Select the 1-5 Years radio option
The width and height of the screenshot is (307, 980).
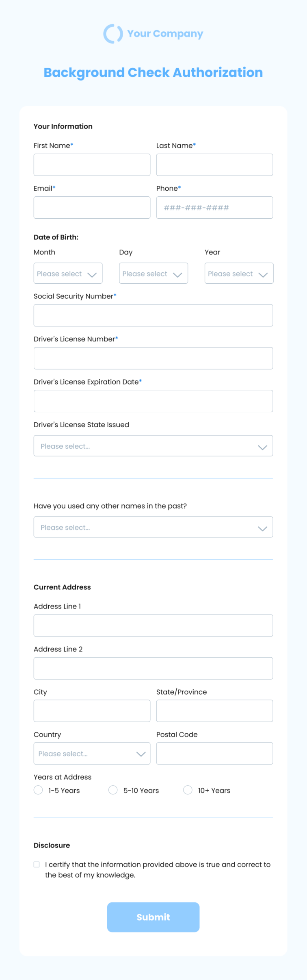[38, 790]
